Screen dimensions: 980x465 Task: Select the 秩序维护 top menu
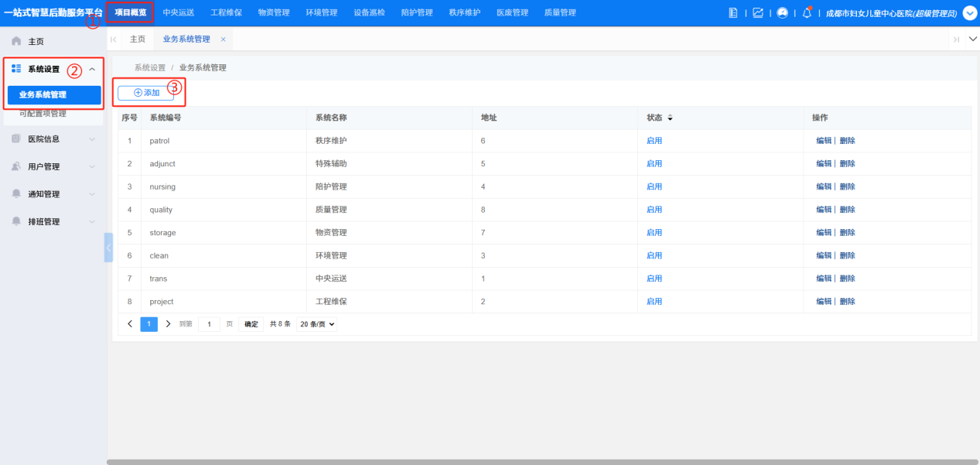click(465, 12)
